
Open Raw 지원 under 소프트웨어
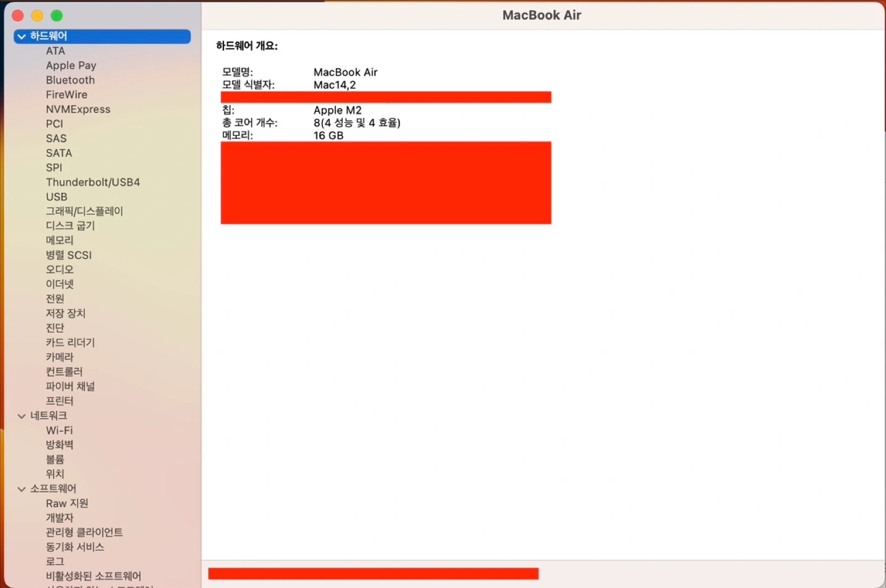pyautogui.click(x=67, y=503)
